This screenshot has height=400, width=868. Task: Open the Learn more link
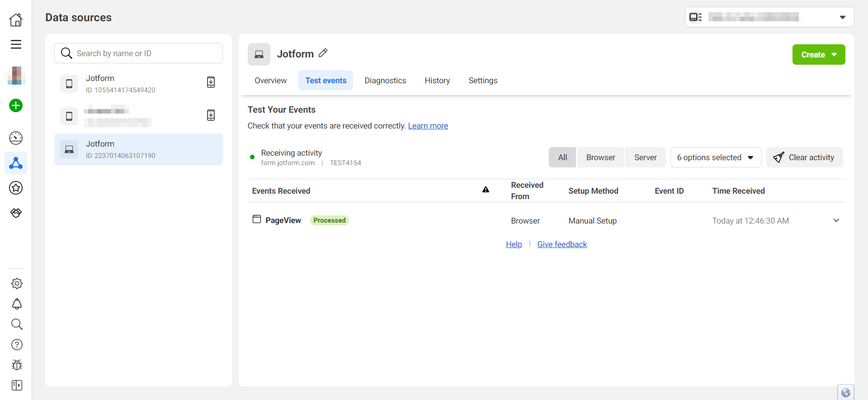tap(428, 126)
